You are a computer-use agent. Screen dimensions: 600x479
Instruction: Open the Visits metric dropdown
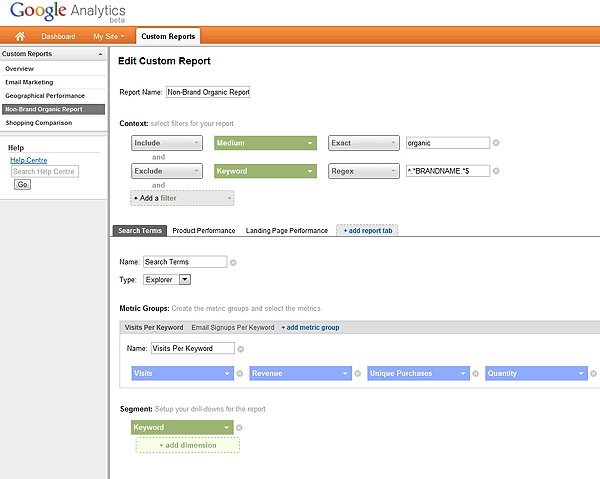(183, 373)
